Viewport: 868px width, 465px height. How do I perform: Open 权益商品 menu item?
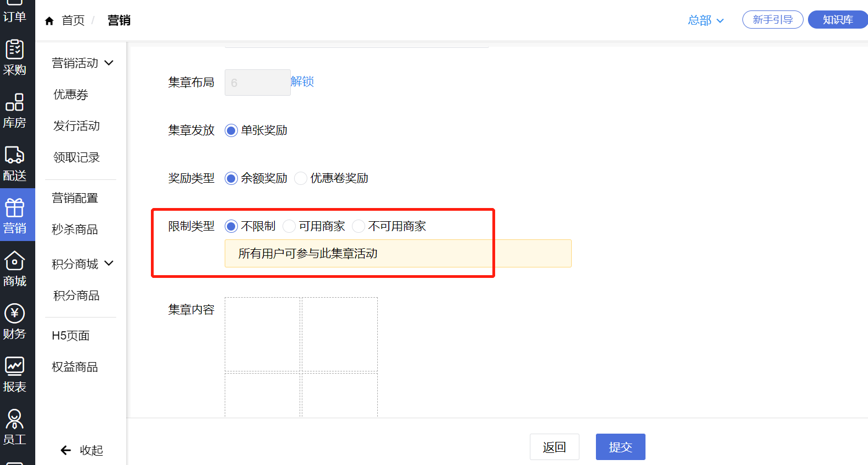coord(75,367)
